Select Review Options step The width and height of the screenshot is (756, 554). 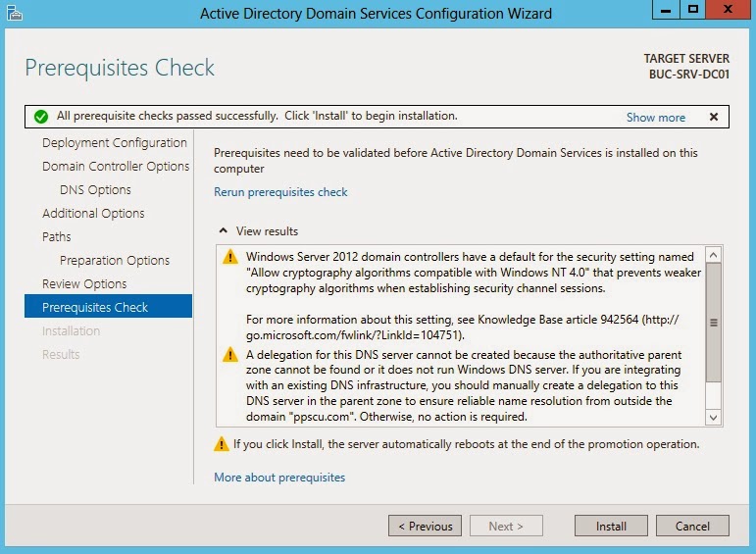tap(84, 284)
